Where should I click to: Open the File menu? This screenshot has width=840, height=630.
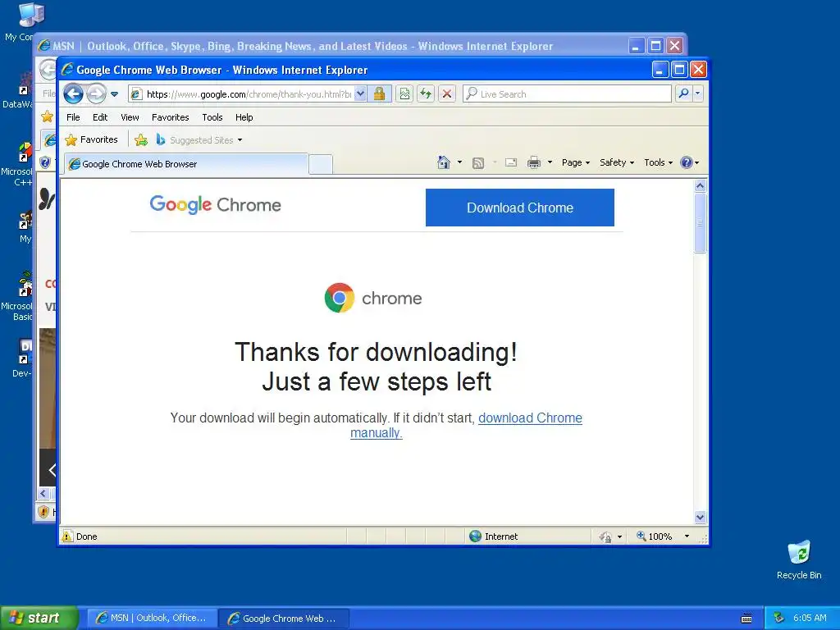coord(73,117)
